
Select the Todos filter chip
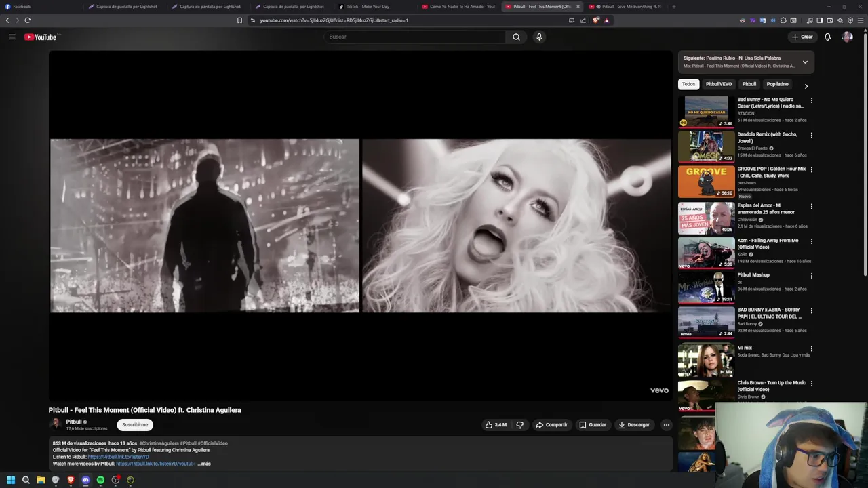[688, 84]
